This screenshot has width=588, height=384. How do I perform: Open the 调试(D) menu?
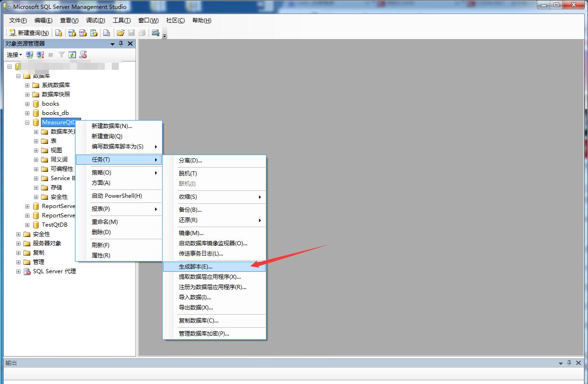click(96, 20)
